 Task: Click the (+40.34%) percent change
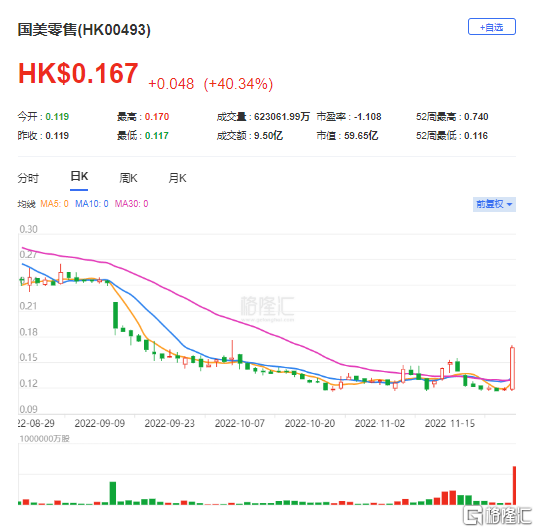point(238,84)
